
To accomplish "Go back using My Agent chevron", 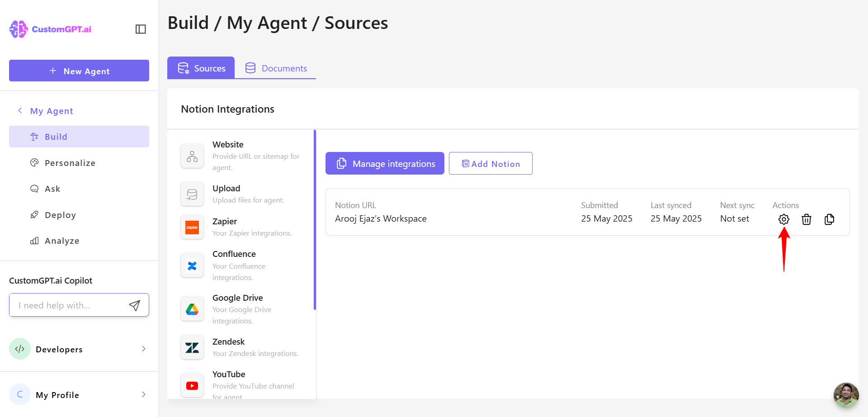I will coord(20,110).
